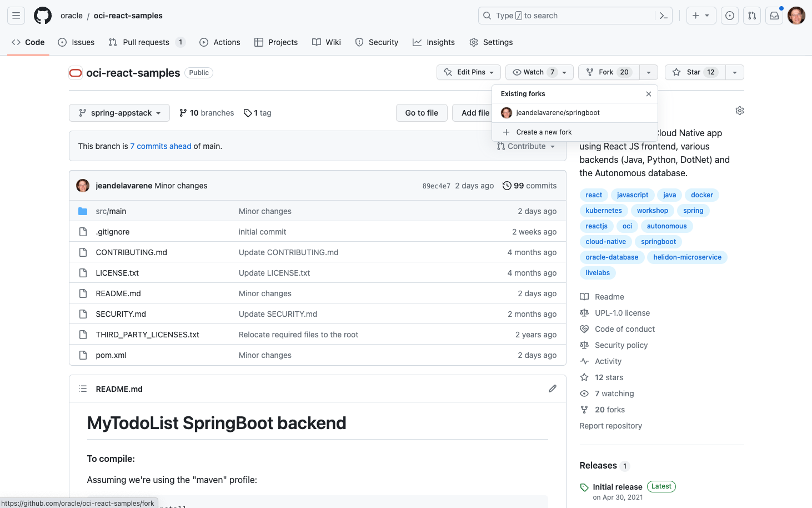The image size is (812, 508).
Task: Open the 10 branches link
Action: (x=207, y=113)
